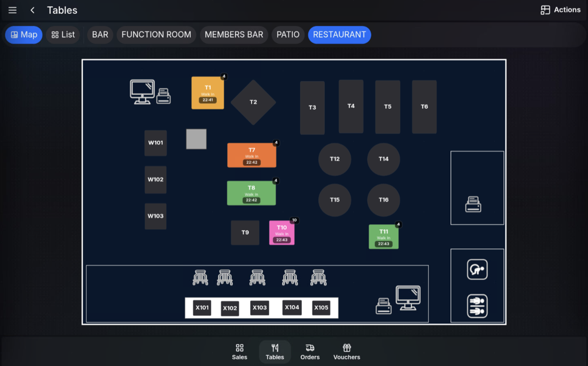Open green table T8 walk-in
Screen dimensions: 588x366
click(251, 193)
